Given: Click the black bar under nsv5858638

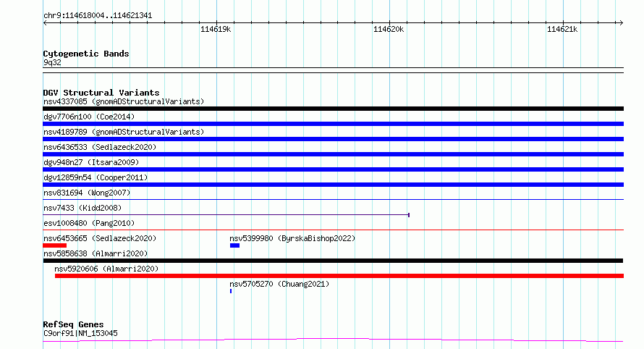Looking at the screenshot, I should coord(333,261).
